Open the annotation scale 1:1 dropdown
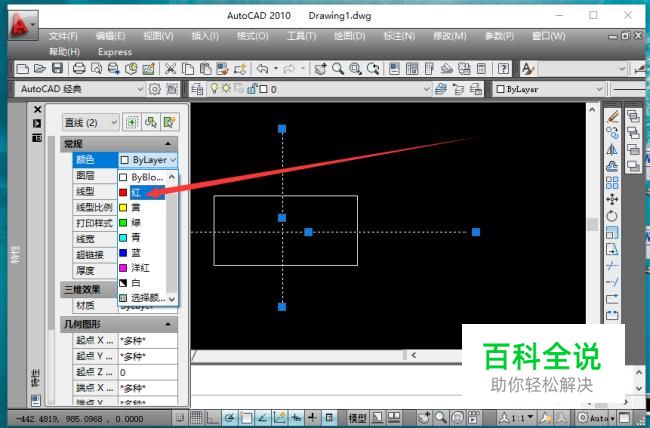 pyautogui.click(x=517, y=418)
